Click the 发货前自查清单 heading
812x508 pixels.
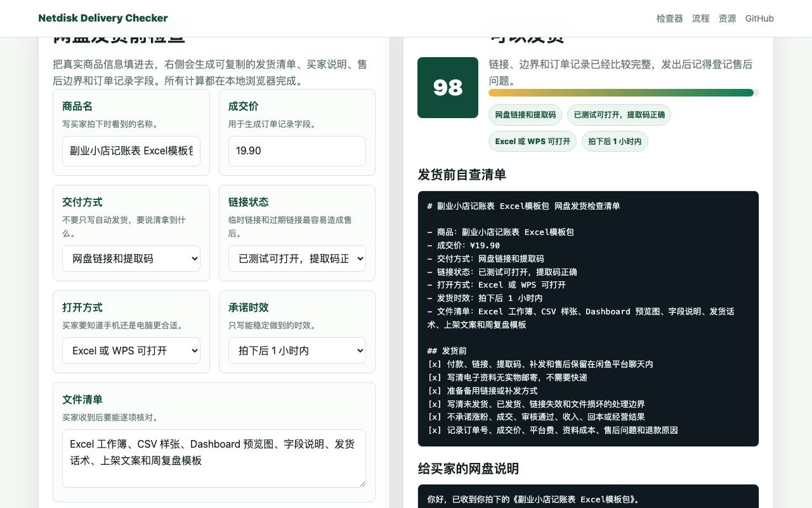tap(462, 175)
